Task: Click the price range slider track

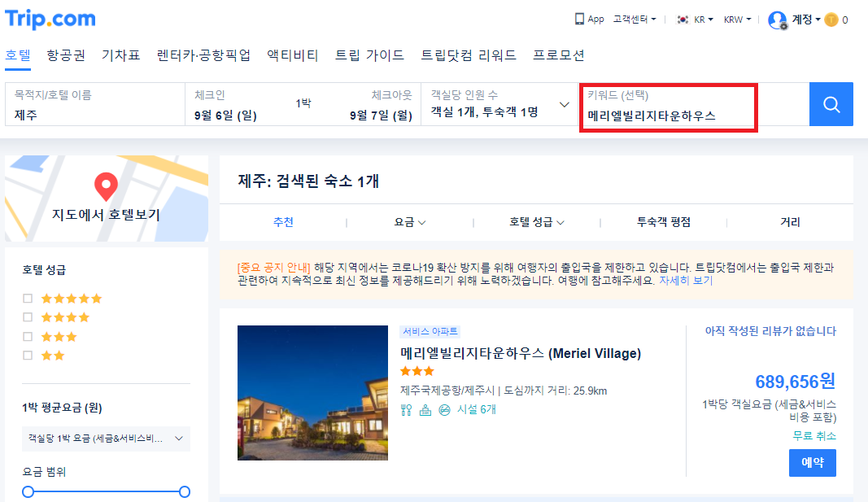Action: (107, 491)
